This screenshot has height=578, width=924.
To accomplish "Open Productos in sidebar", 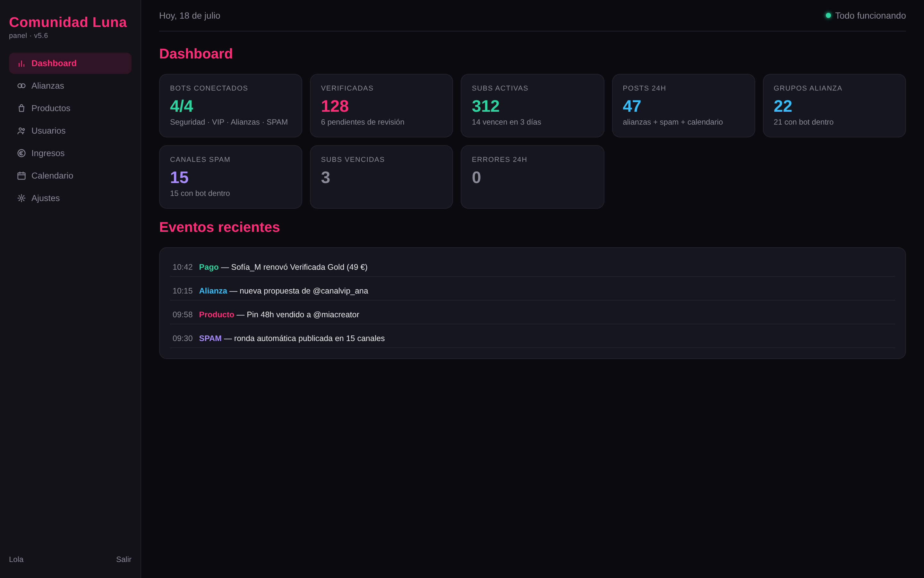I will click(70, 108).
